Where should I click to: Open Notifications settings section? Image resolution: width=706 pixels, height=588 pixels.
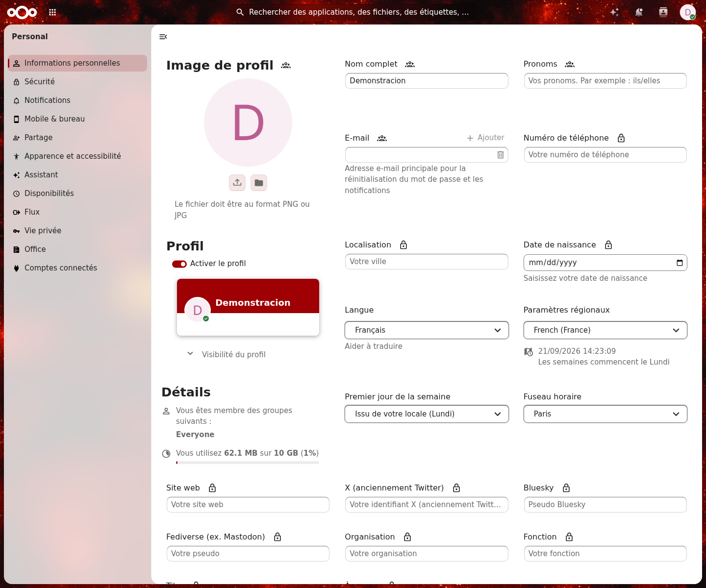[77, 100]
